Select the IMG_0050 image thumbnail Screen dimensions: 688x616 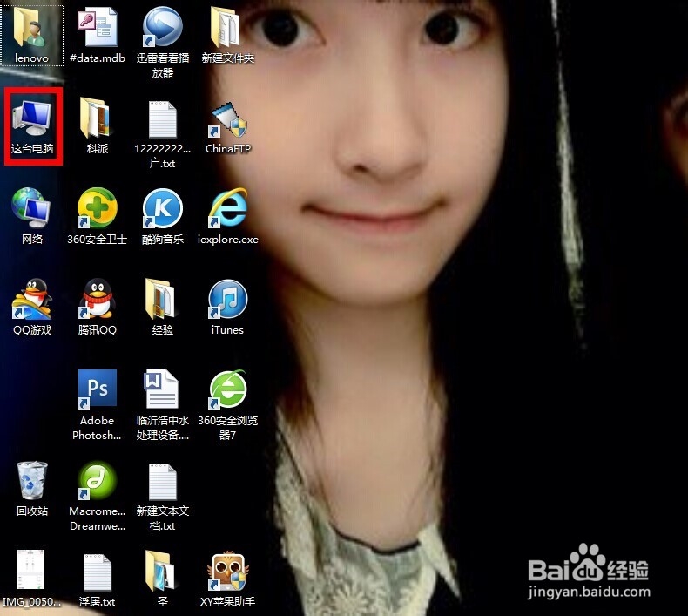30,570
